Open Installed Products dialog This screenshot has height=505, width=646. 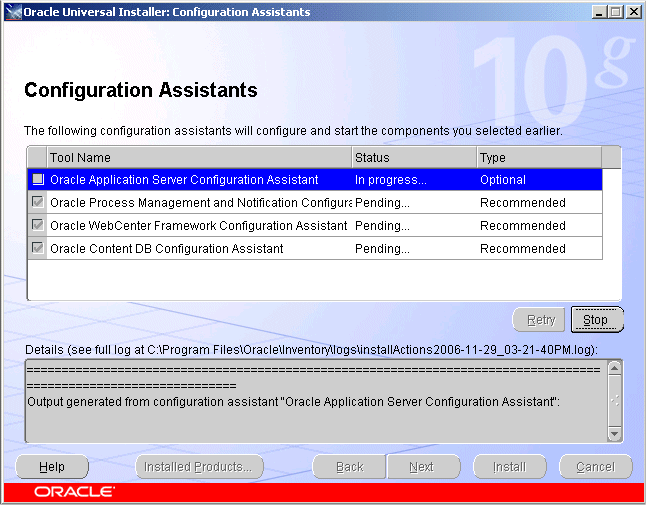click(x=199, y=467)
